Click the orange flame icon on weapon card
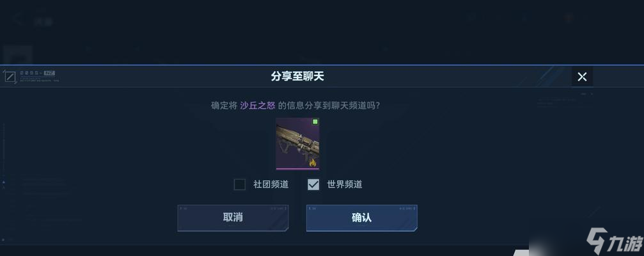 [x=313, y=163]
